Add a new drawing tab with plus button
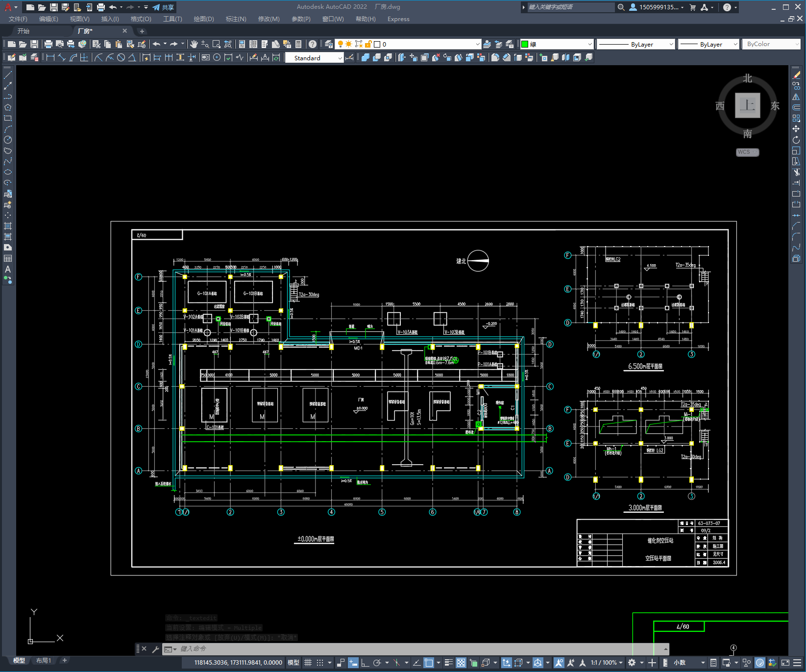Screen dimensions: 806x672 (142, 31)
